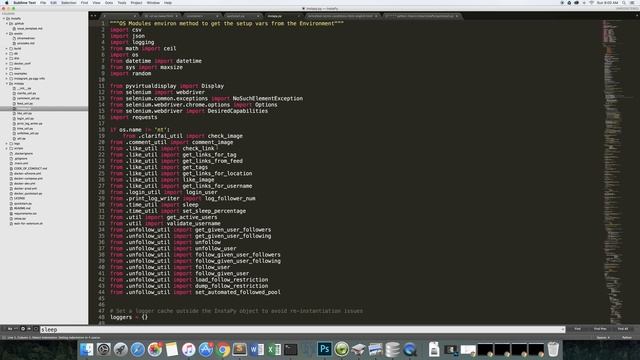Collapse the assets folder
The image size is (640, 360).
tap(7, 33)
